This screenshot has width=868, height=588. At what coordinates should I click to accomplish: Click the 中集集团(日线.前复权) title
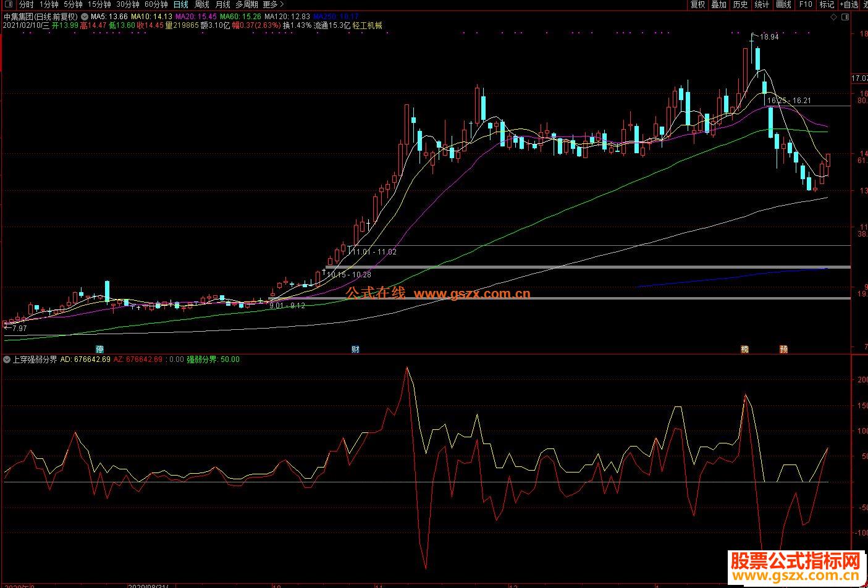tap(41, 17)
